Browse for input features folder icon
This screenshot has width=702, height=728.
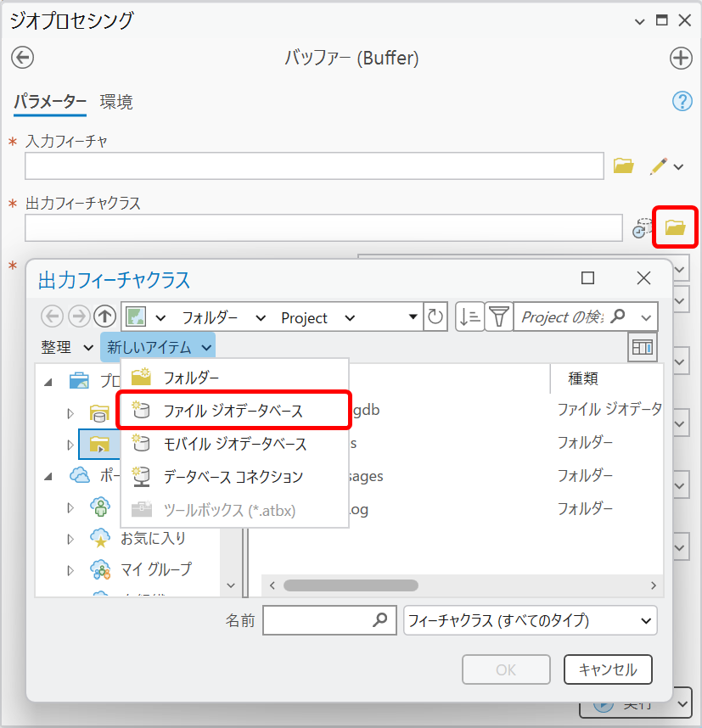point(624,166)
